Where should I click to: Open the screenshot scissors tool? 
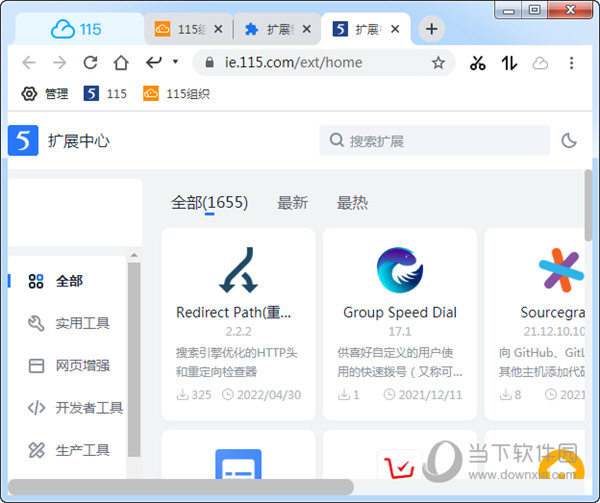[x=478, y=63]
